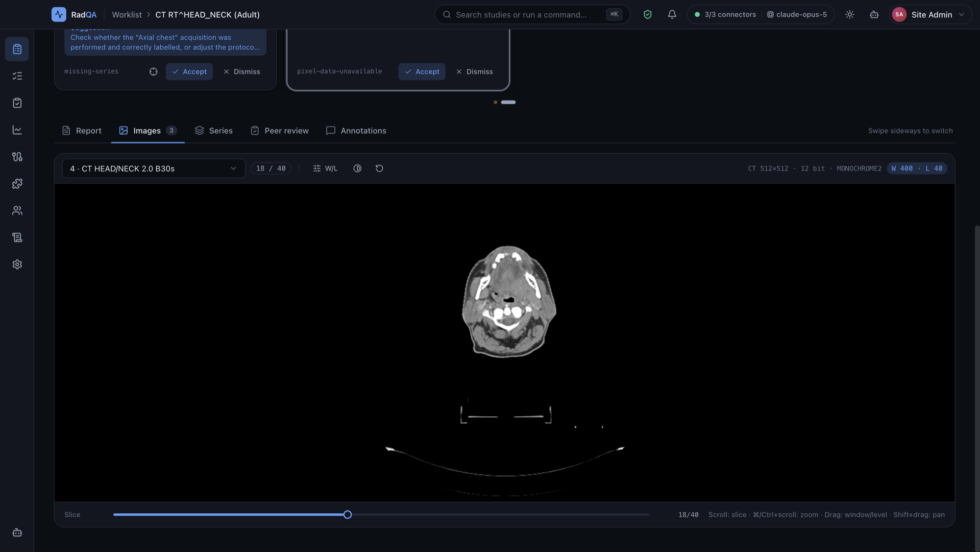Click the CT axial slice image
The height and width of the screenshot is (552, 980).
click(504, 342)
